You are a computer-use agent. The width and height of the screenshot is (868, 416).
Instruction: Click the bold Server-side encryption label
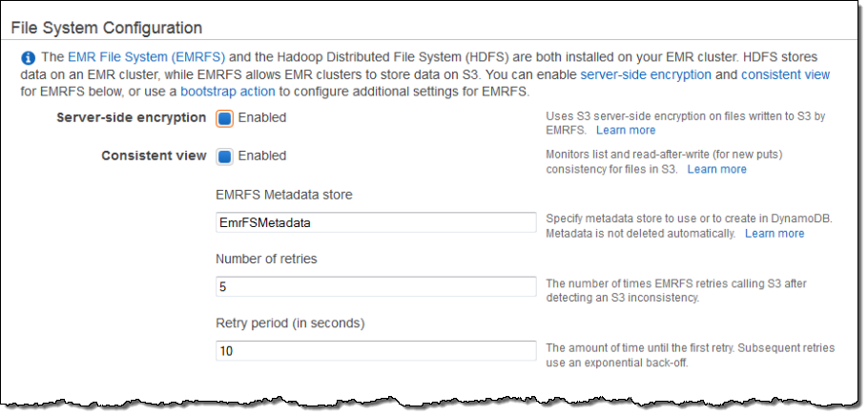132,117
